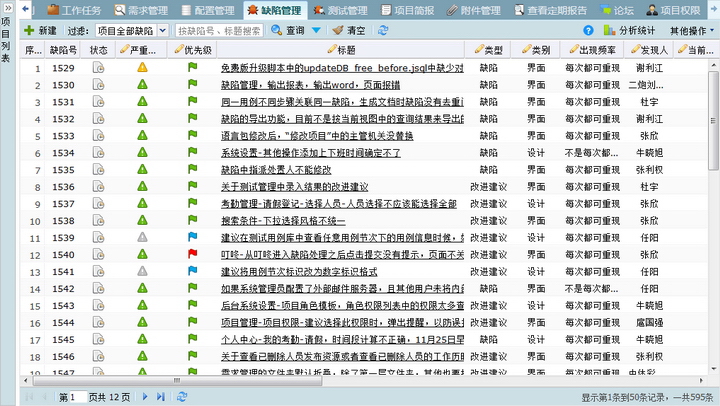Screen dimensions: 720x406
Task: Open defect 1530 title 缺陷管理,输出报表
Action: coord(310,85)
